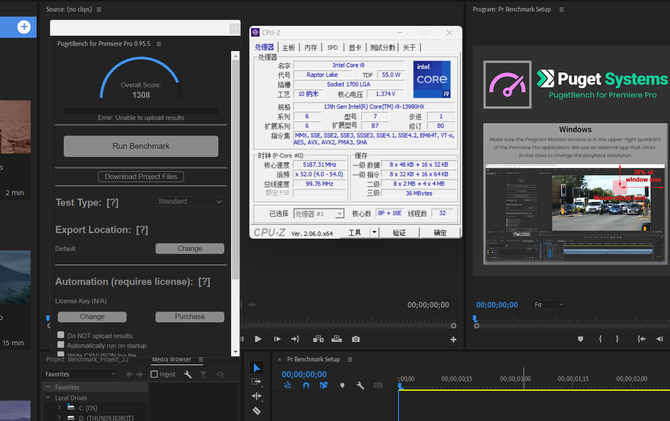
Task: Switch to CPU-Z 显卡 tab
Action: pos(355,47)
